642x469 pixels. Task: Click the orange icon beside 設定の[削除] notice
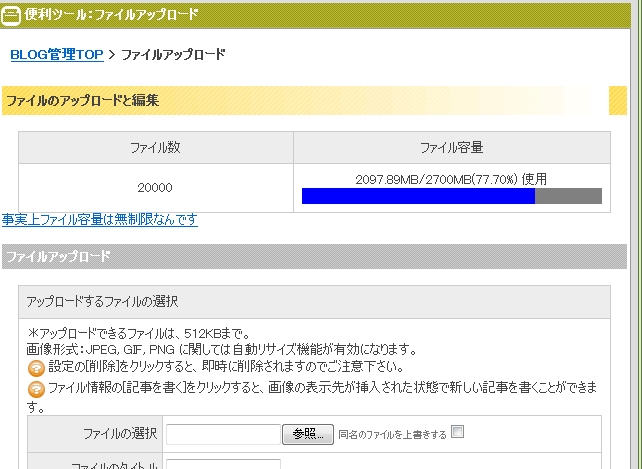pos(36,368)
